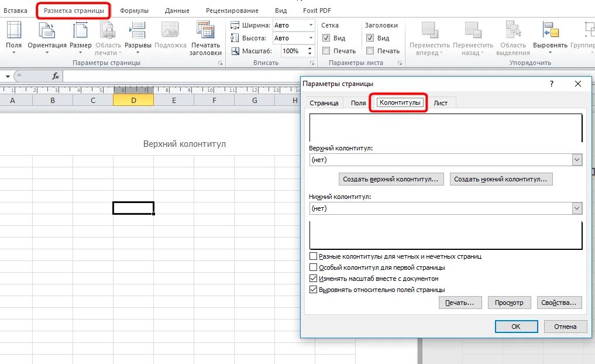
Task: Expand the Высота Авто dropdown
Action: (311, 38)
